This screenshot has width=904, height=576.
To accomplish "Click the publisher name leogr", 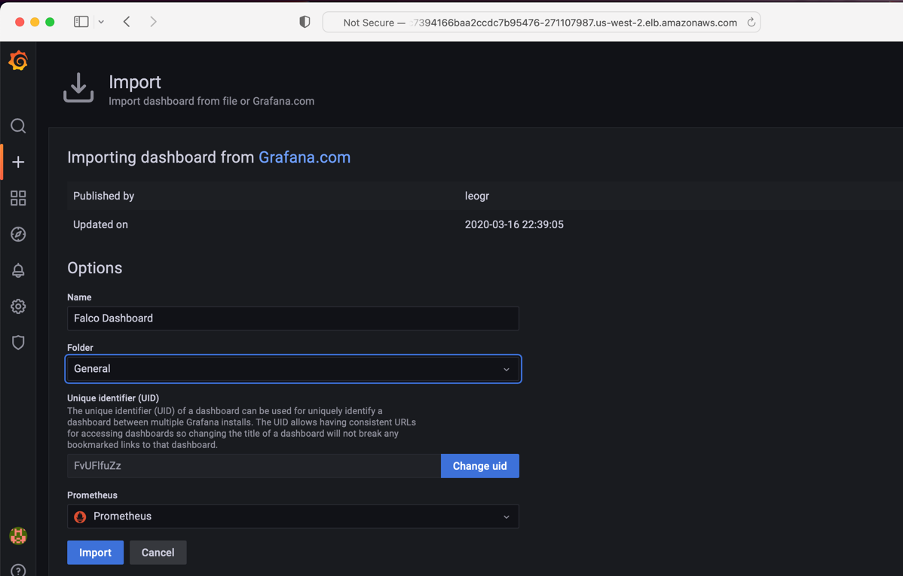I will pos(477,196).
